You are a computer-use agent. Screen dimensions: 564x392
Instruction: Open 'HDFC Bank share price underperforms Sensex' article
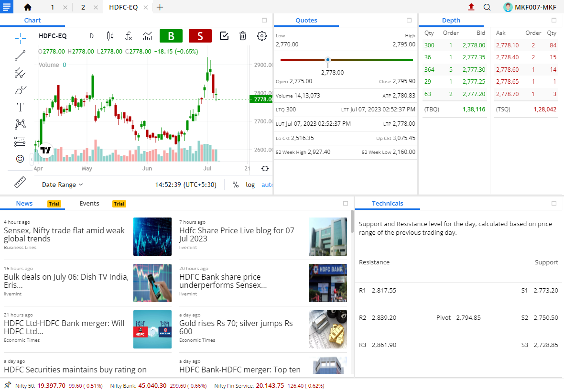click(223, 281)
